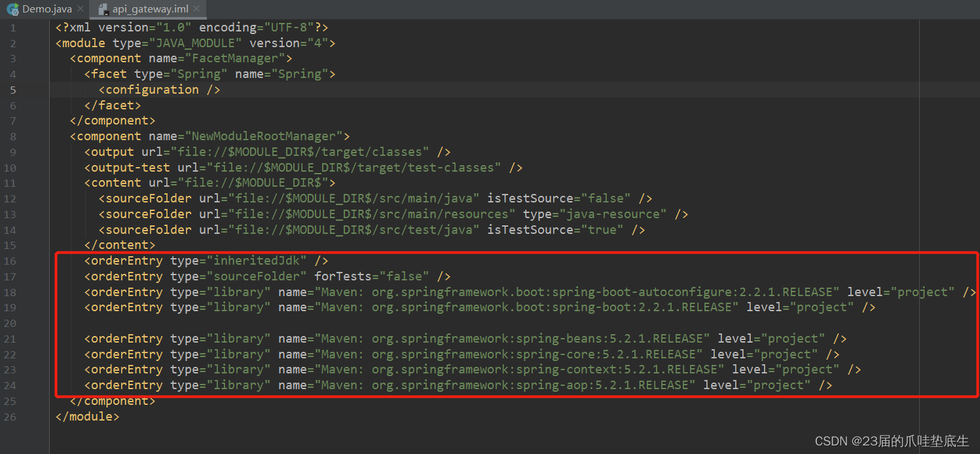Click the closing module tag on line 26
Image resolution: width=980 pixels, height=454 pixels.
pyautogui.click(x=86, y=416)
